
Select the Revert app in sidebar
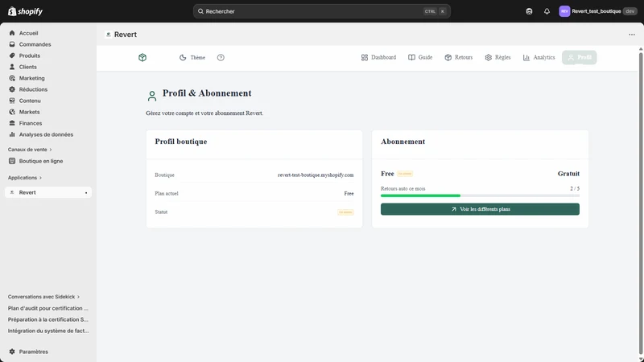click(x=48, y=192)
